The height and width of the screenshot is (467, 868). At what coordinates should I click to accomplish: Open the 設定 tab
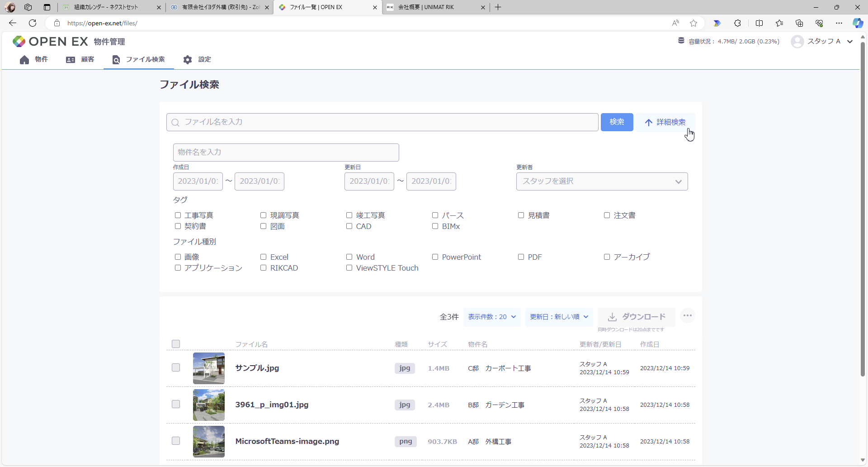click(197, 59)
